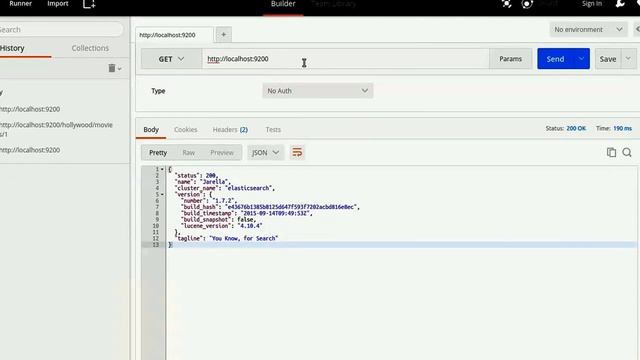
Task: Expand the Send button arrow options
Action: [x=581, y=59]
